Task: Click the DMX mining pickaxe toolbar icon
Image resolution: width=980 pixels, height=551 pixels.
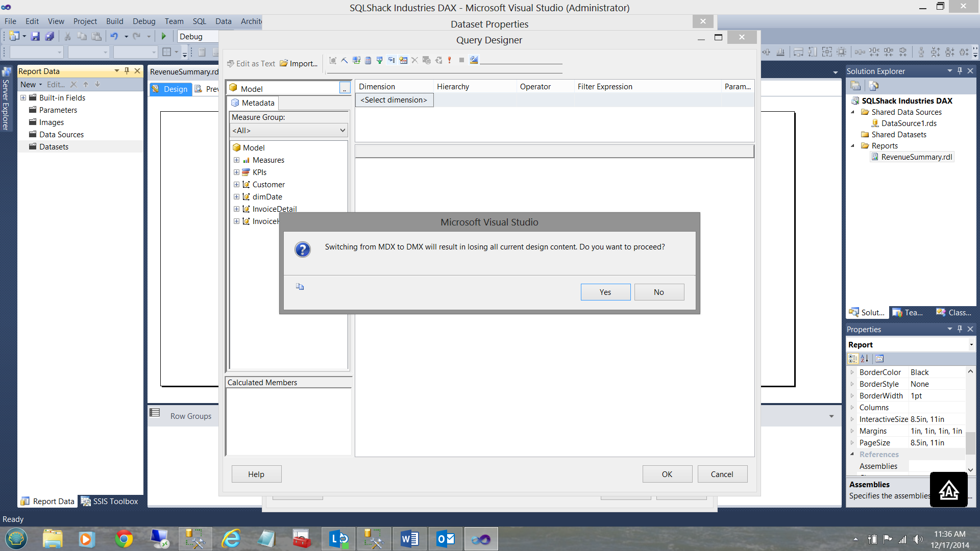Action: click(x=345, y=60)
